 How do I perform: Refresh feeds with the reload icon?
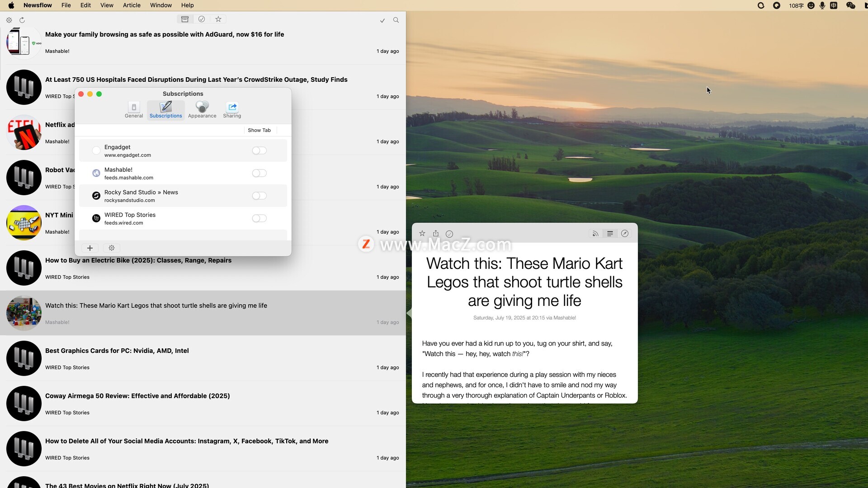(x=22, y=20)
